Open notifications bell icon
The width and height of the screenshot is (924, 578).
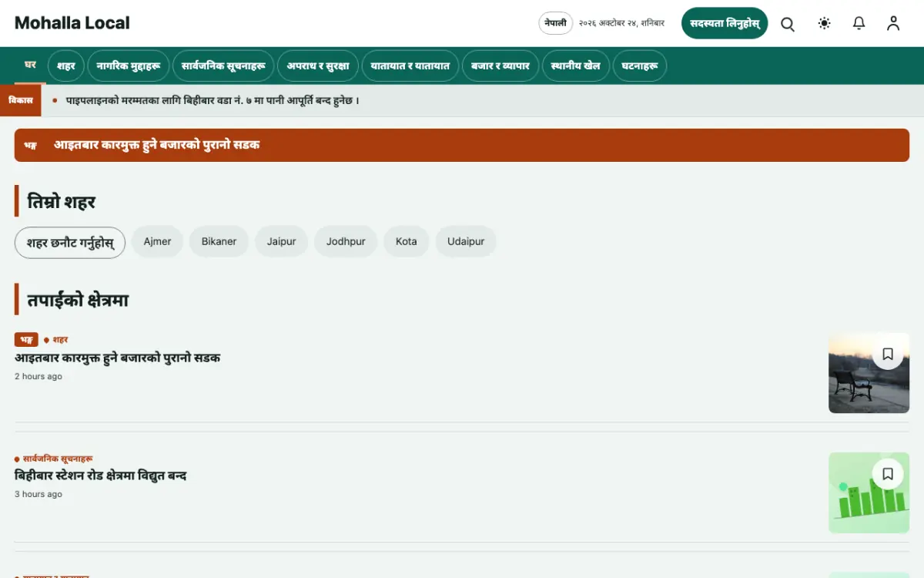[x=859, y=24]
